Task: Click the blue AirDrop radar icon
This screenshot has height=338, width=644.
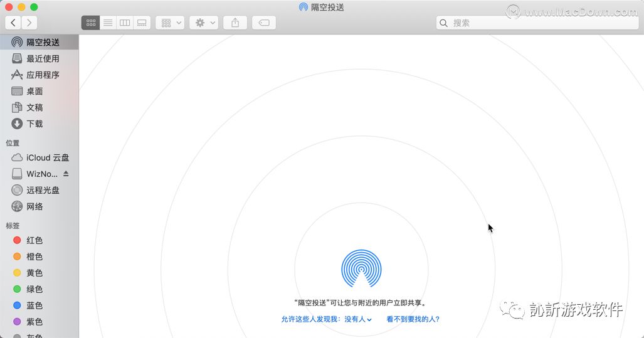Action: pyautogui.click(x=361, y=268)
